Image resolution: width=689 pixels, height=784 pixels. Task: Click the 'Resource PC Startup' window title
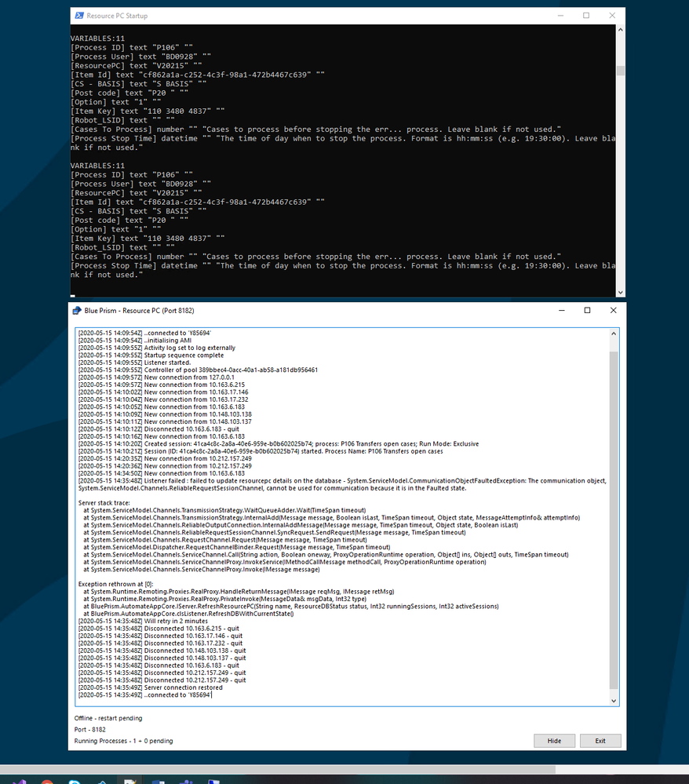click(x=117, y=16)
